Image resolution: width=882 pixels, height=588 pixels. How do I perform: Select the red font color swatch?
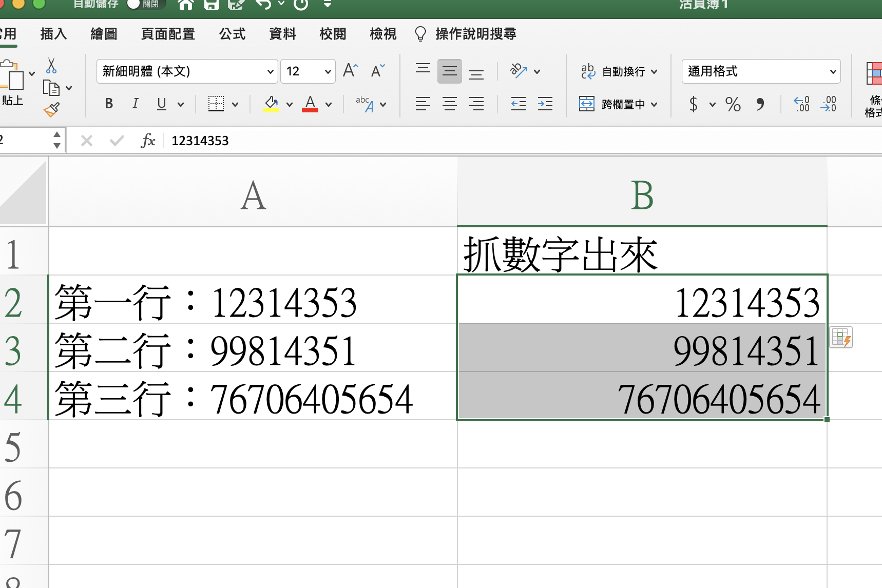coord(310,109)
